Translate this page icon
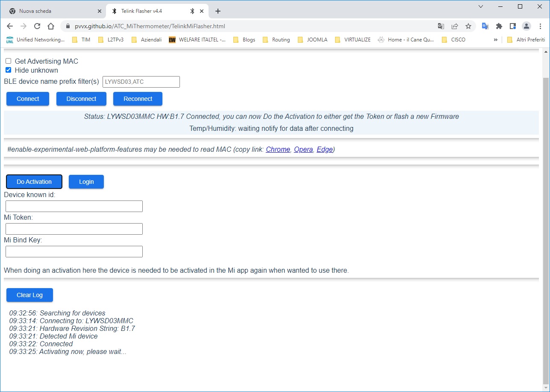 [x=441, y=26]
